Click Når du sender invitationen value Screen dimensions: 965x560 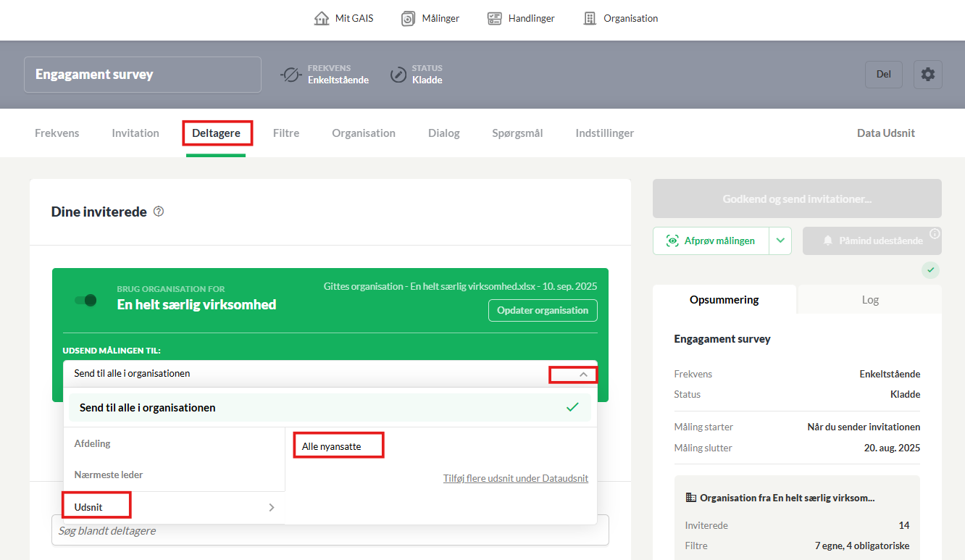point(864,427)
